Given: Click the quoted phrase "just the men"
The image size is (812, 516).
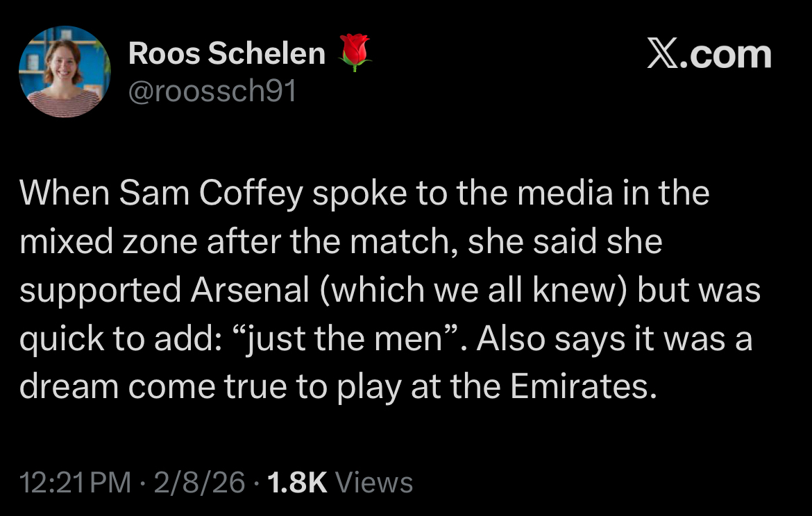Looking at the screenshot, I should (x=389, y=340).
